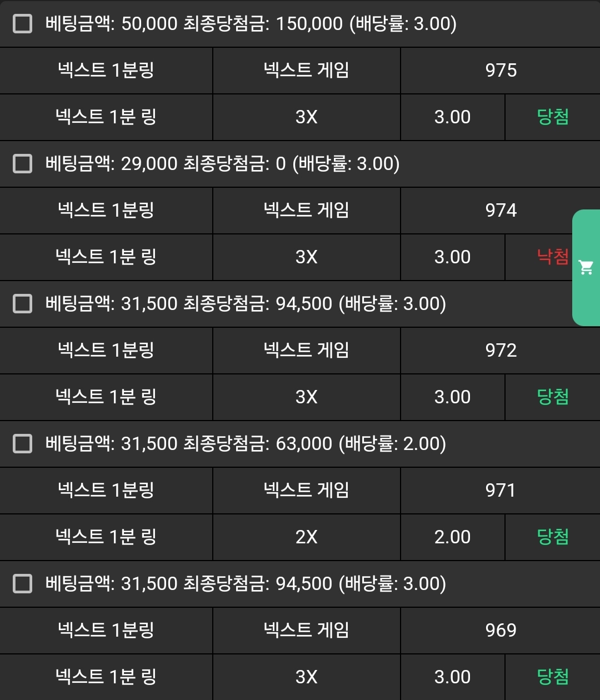Screen dimensions: 600x700
Task: Click the 베팅금액: 29,000 header text
Action: pos(222,164)
